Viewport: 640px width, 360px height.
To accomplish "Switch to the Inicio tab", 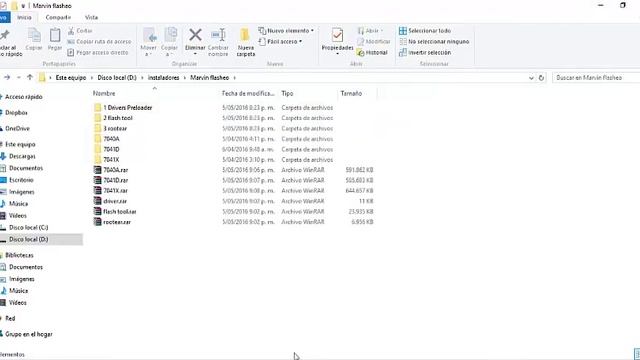I will point(24,17).
